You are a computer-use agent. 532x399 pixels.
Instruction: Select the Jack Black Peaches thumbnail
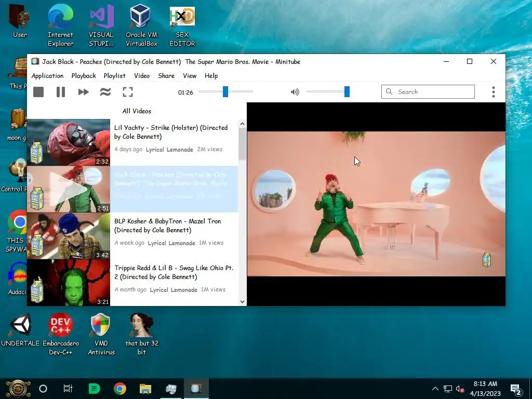(69, 189)
